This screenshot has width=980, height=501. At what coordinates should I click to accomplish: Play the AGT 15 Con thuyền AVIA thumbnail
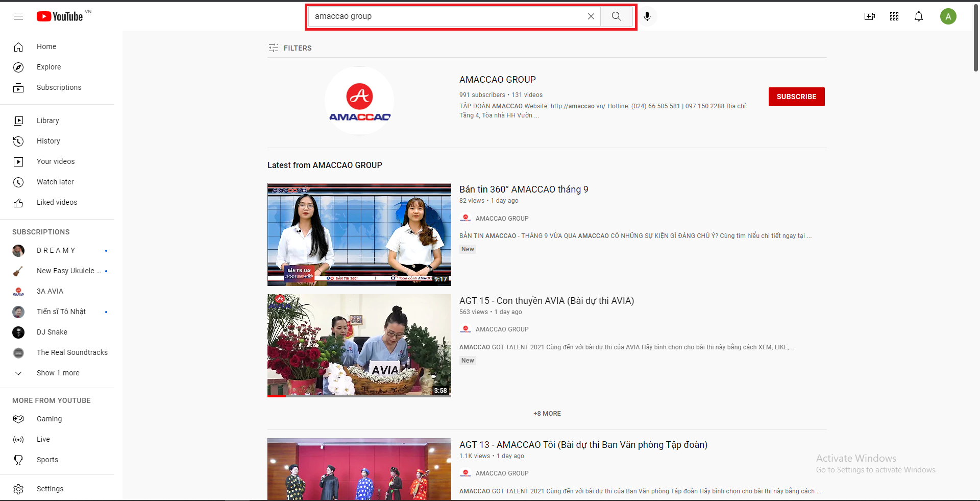[359, 346]
